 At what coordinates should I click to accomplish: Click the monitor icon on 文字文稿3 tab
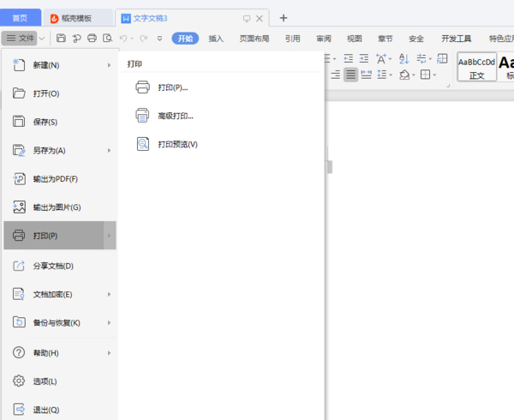pyautogui.click(x=247, y=19)
